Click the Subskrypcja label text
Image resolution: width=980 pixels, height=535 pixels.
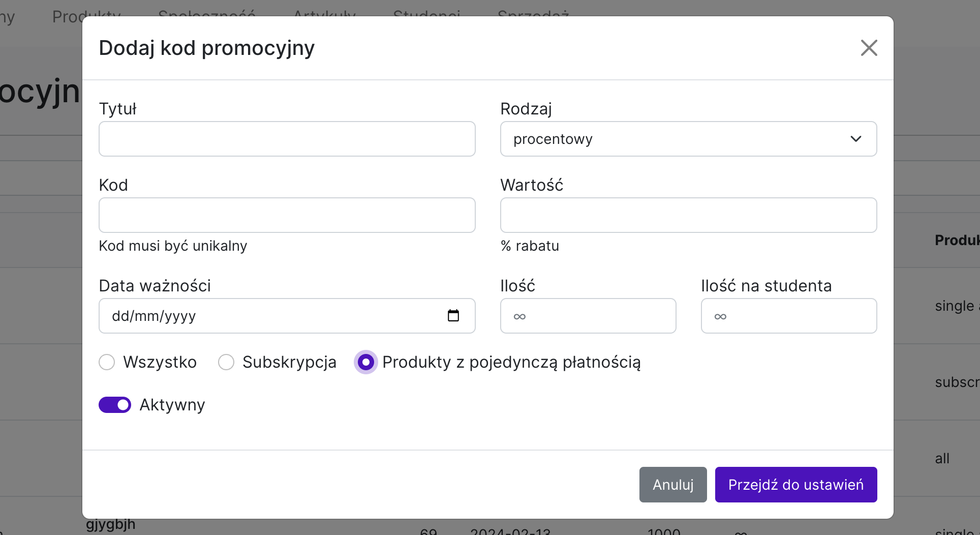[289, 362]
